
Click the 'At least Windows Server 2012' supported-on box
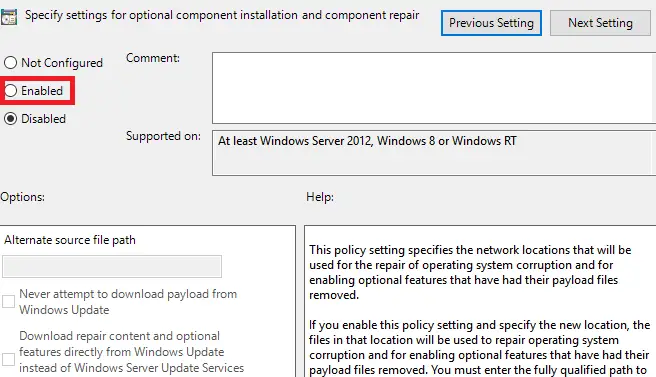coord(434,153)
